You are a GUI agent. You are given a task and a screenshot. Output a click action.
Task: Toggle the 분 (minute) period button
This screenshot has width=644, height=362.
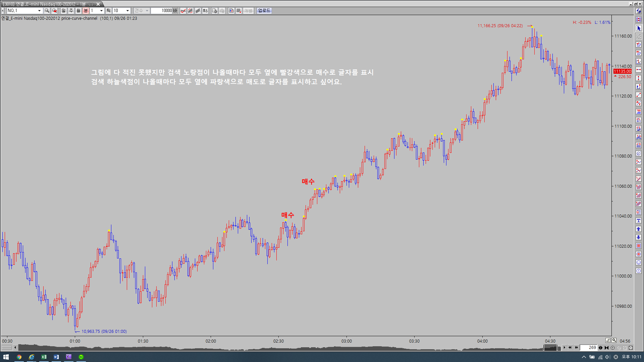[x=86, y=11]
